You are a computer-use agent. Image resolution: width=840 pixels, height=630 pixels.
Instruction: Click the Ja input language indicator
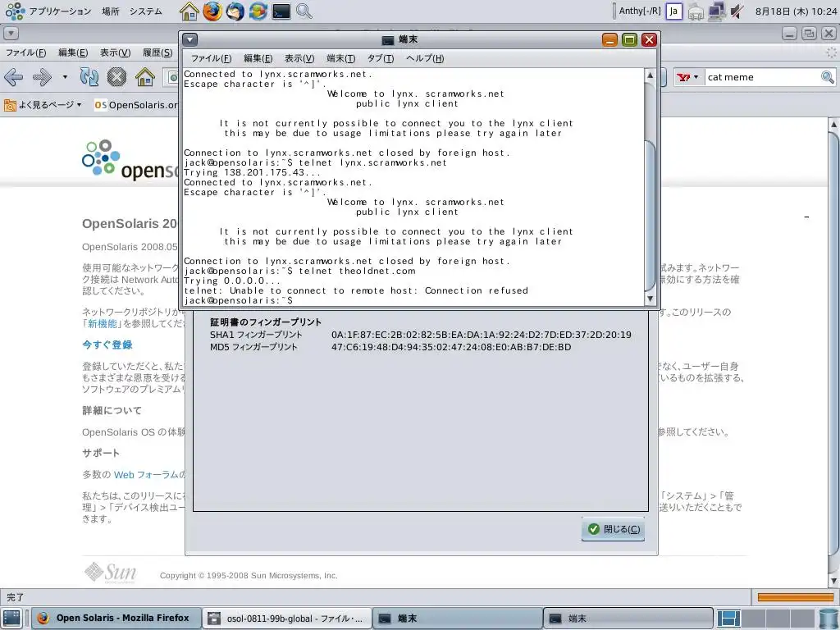[674, 11]
